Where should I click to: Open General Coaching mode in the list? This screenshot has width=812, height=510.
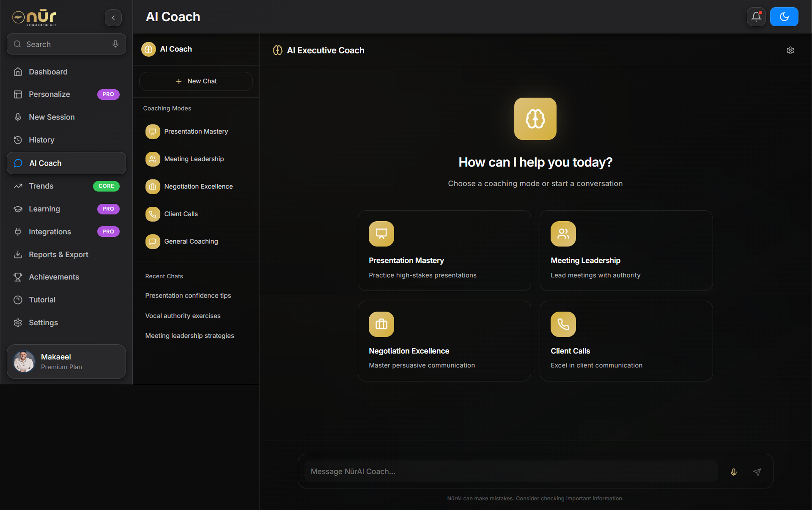(x=191, y=241)
